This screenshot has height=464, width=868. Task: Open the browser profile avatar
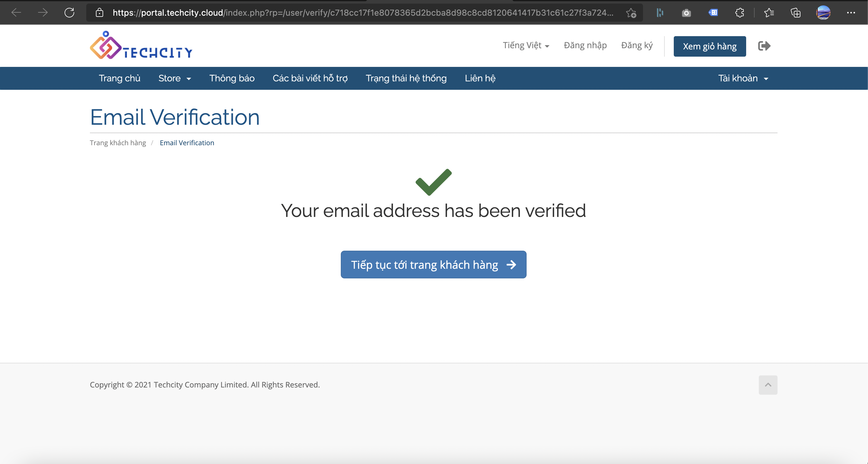(823, 13)
